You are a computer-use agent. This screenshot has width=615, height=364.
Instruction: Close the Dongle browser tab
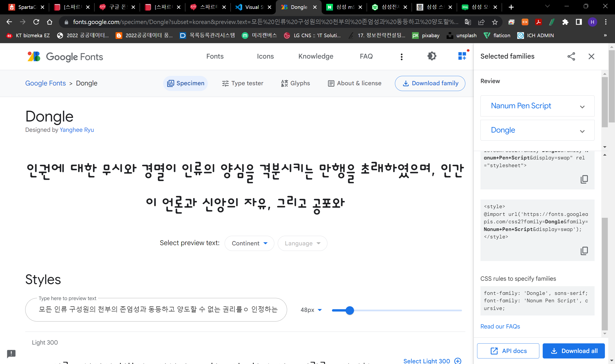[315, 7]
